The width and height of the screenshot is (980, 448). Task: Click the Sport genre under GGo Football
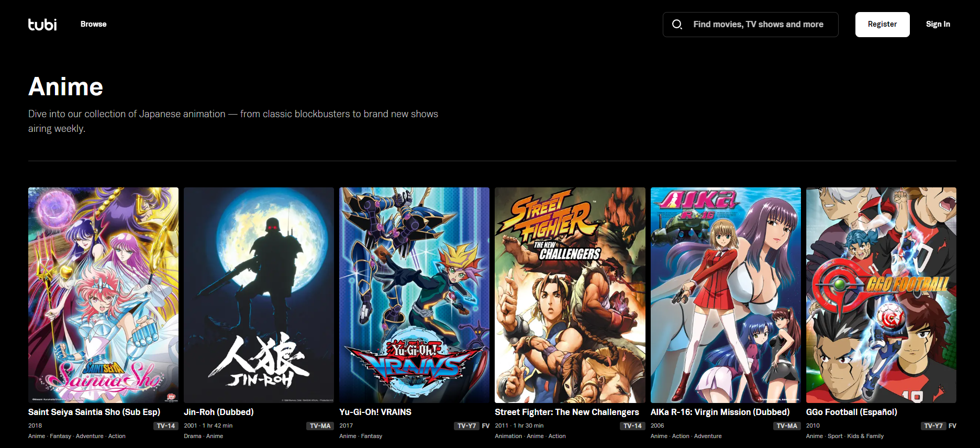coord(835,436)
